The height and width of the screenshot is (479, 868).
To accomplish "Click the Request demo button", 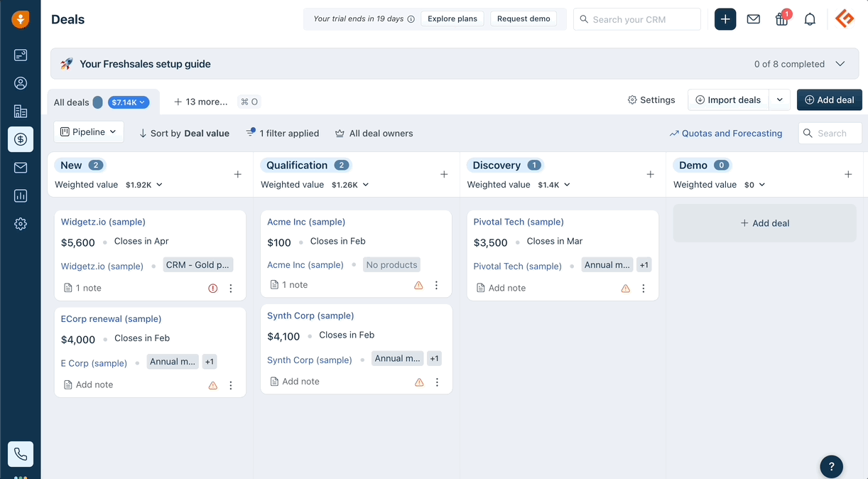I will [x=523, y=18].
